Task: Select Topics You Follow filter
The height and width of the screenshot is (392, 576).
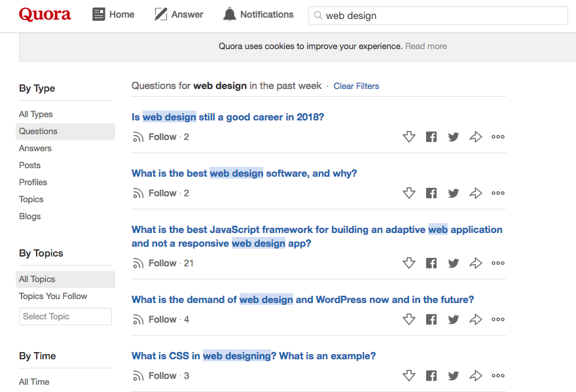Action: pyautogui.click(x=53, y=296)
